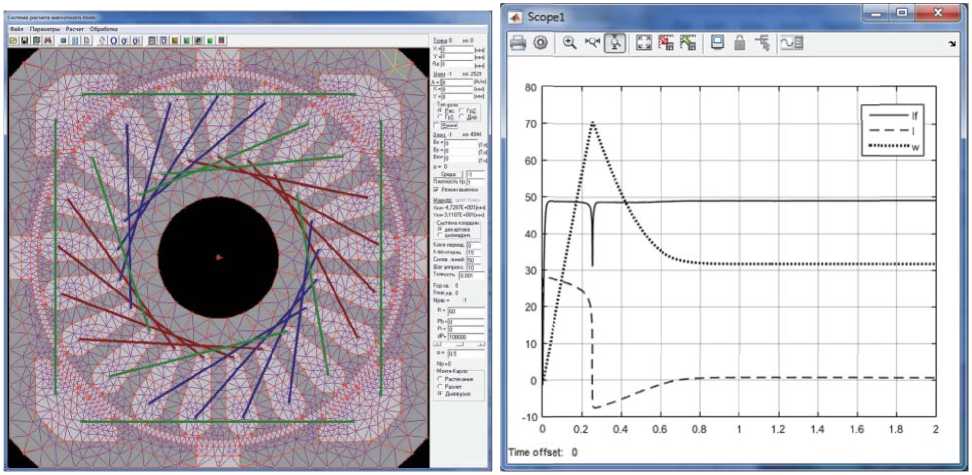Click the Scope1 title bar text
The height and width of the screenshot is (475, 972).
[x=544, y=17]
